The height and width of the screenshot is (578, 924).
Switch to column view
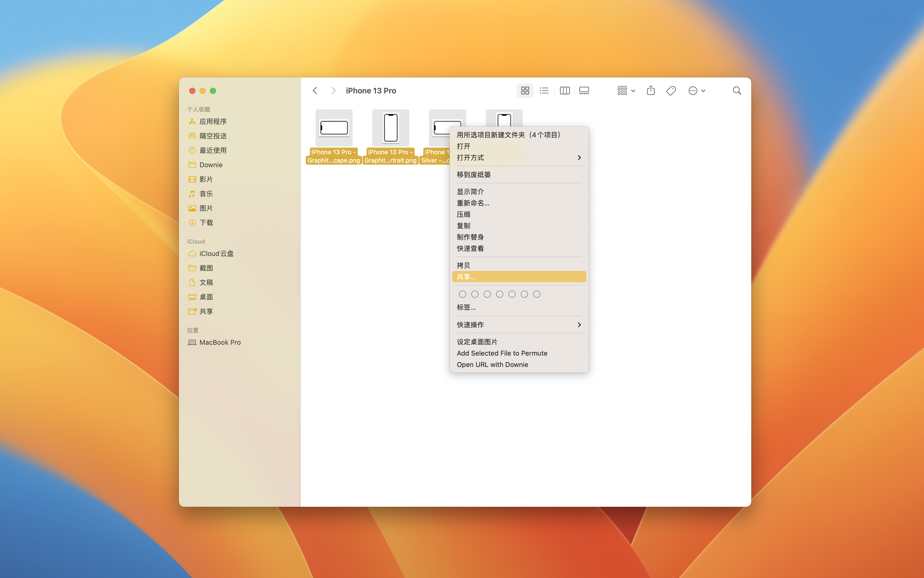pyautogui.click(x=565, y=91)
